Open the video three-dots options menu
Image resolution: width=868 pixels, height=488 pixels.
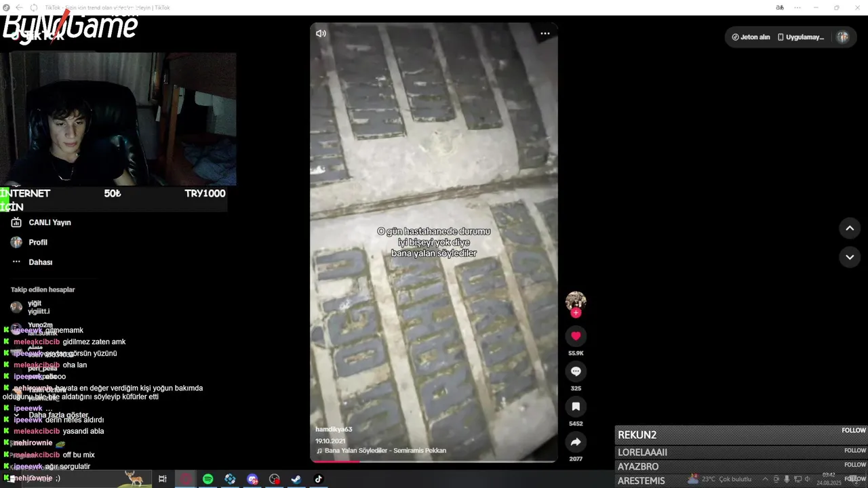[545, 33]
